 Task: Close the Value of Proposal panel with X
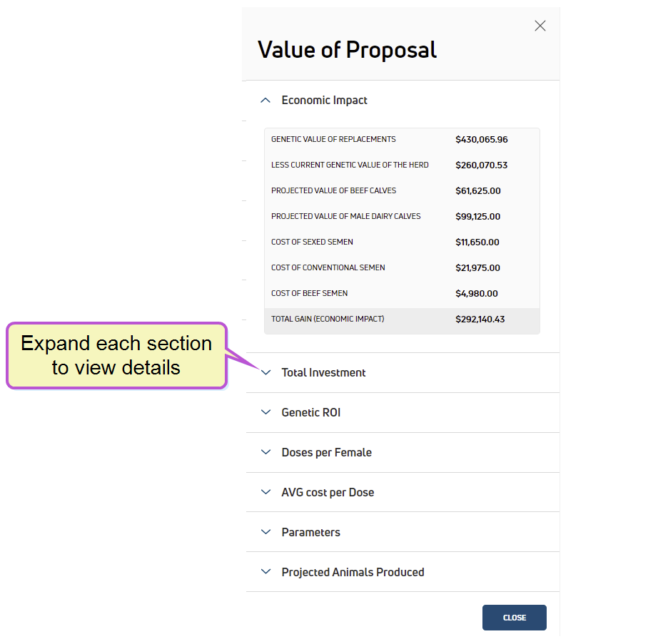coord(540,26)
